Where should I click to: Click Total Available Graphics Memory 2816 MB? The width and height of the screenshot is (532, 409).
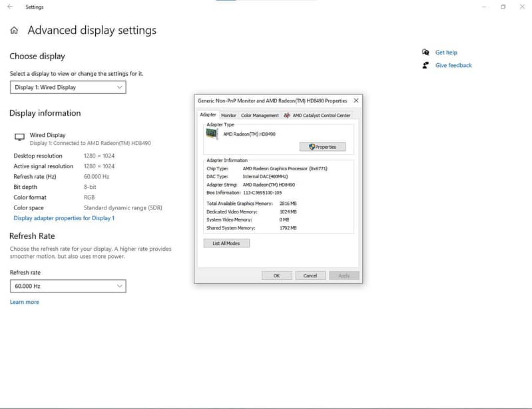click(x=288, y=204)
